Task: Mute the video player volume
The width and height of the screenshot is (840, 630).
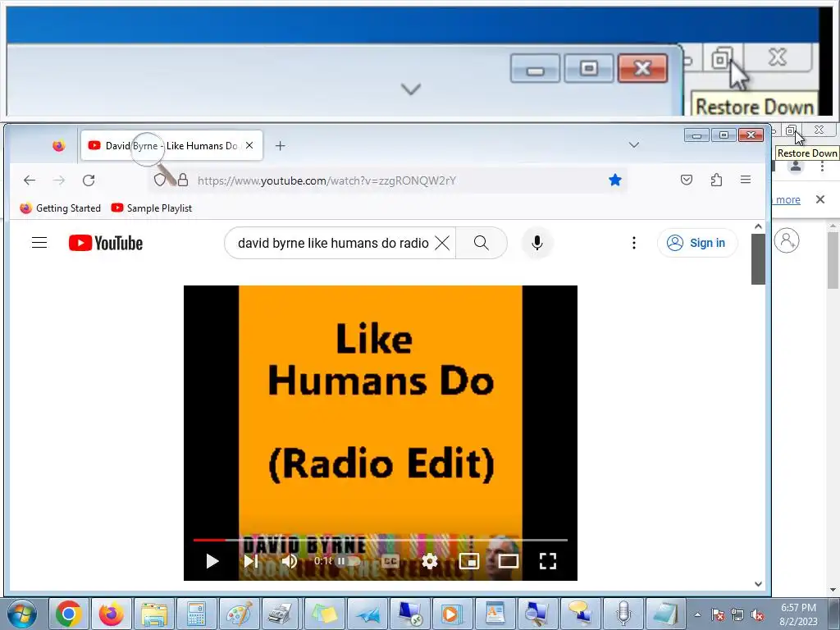Action: tap(290, 561)
